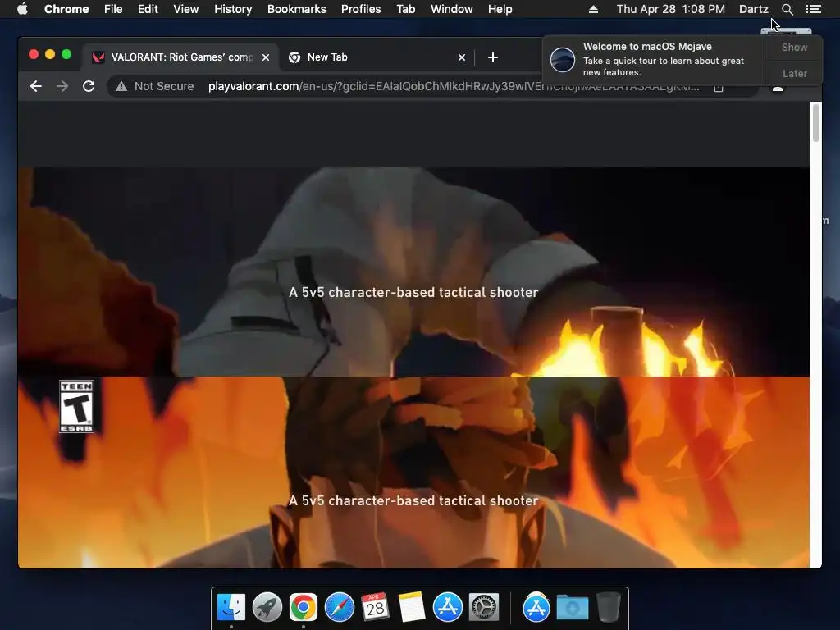Open the App Store icon beside Notes
The image size is (840, 630).
tap(447, 607)
